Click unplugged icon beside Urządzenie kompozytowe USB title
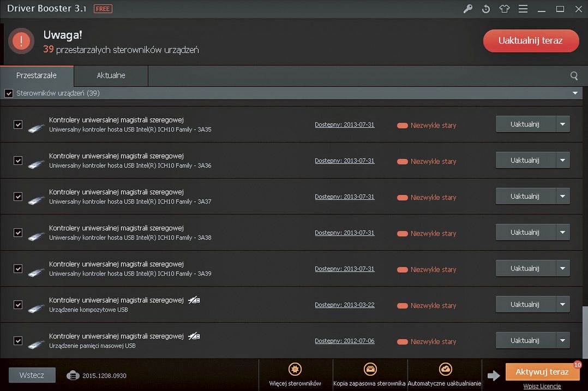The image size is (588, 391). point(194,300)
